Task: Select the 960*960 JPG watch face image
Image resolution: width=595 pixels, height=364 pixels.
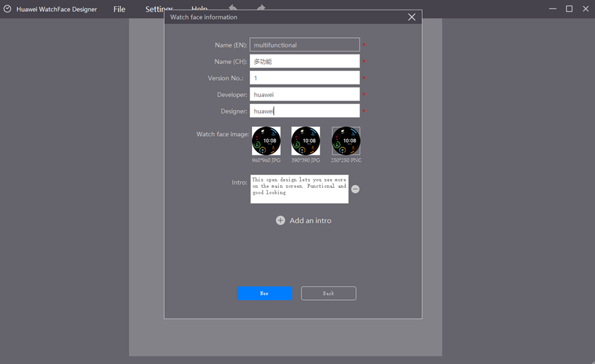Action: pyautogui.click(x=267, y=141)
